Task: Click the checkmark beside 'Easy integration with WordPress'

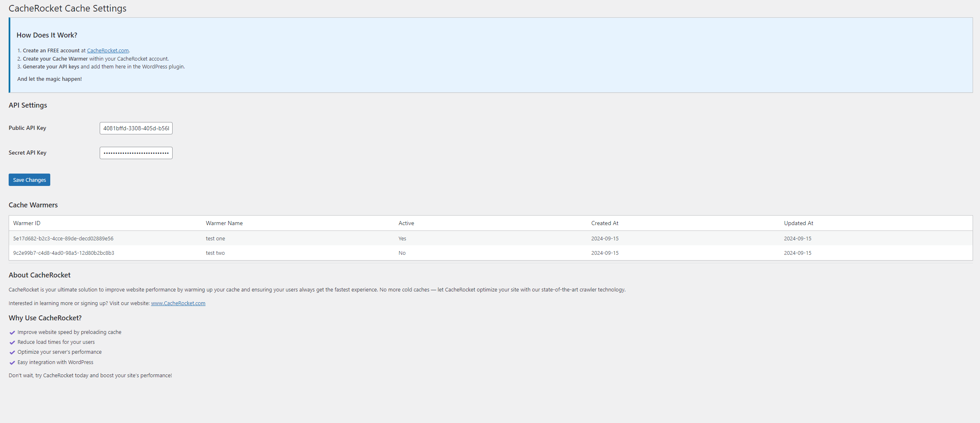Action: (x=12, y=363)
